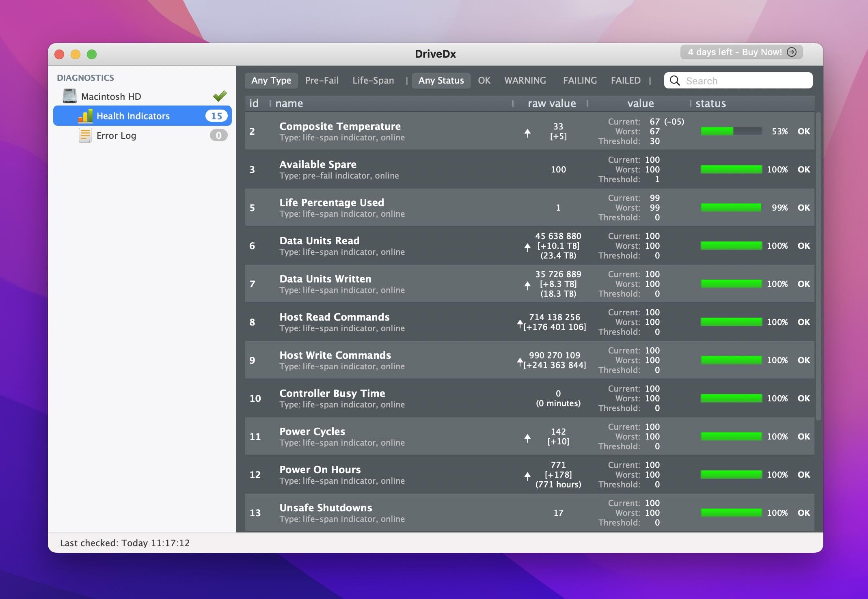This screenshot has height=599, width=868.
Task: Sort by the status column header
Action: coord(710,103)
